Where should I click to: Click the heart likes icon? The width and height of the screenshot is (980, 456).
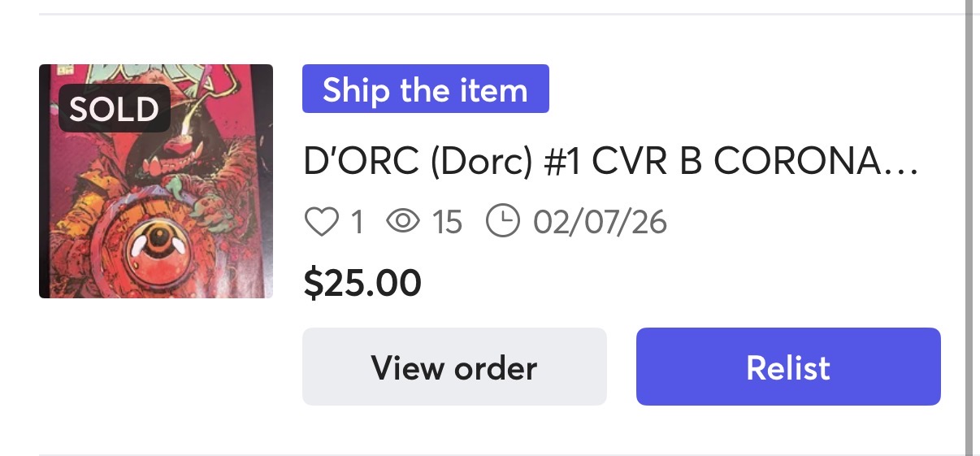point(321,222)
